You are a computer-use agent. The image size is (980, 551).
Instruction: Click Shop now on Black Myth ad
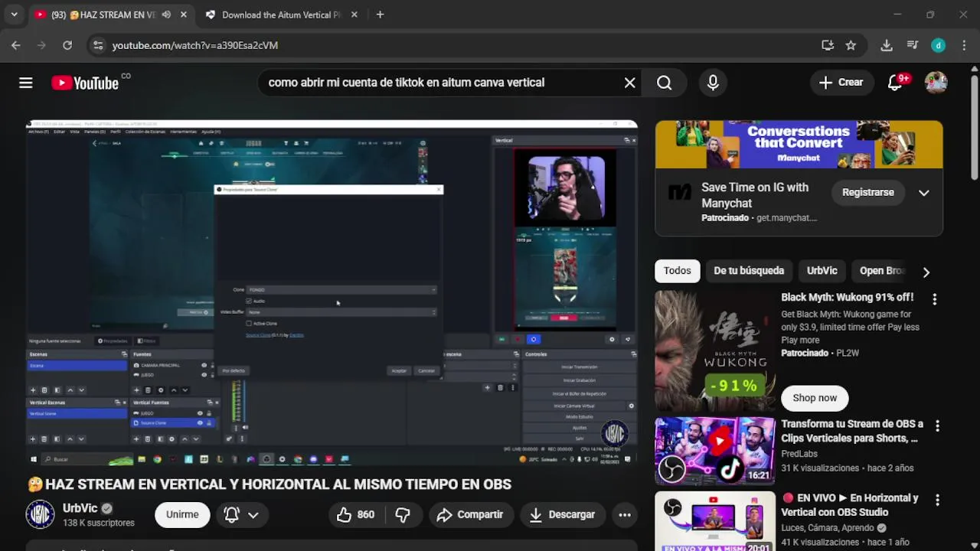(815, 398)
